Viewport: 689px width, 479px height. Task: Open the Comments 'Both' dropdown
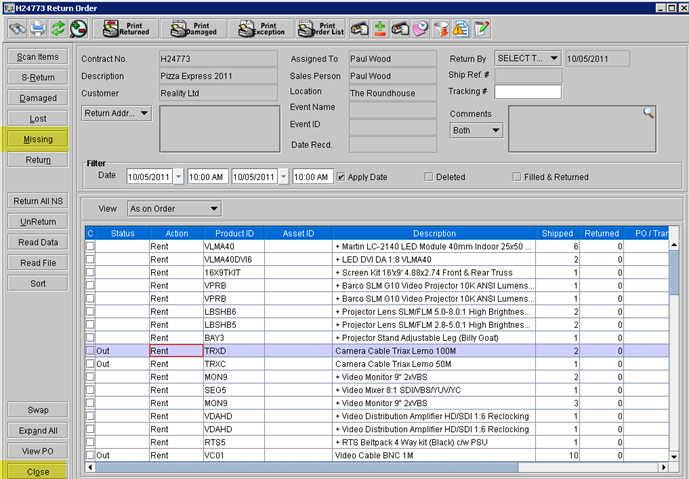[x=476, y=130]
